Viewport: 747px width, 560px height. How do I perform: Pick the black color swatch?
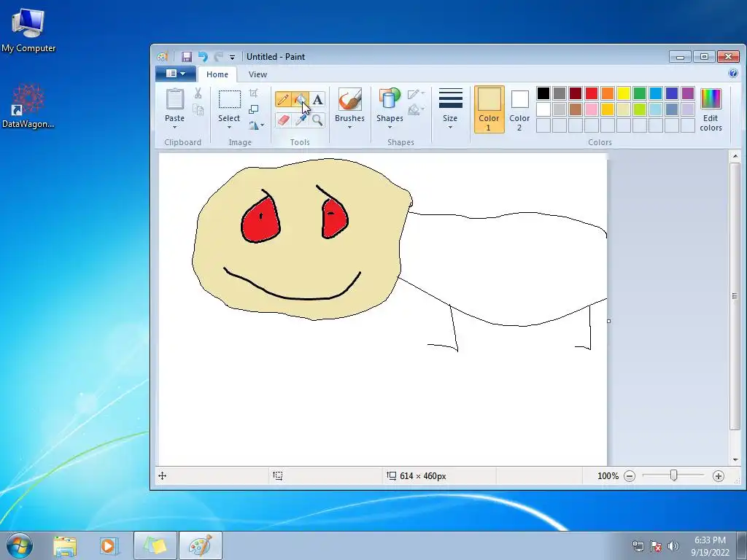point(543,93)
